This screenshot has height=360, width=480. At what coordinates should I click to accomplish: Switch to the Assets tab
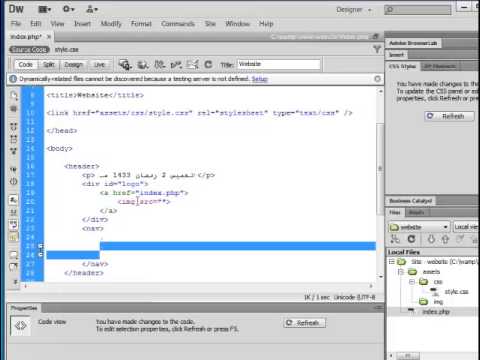pyautogui.click(x=417, y=212)
